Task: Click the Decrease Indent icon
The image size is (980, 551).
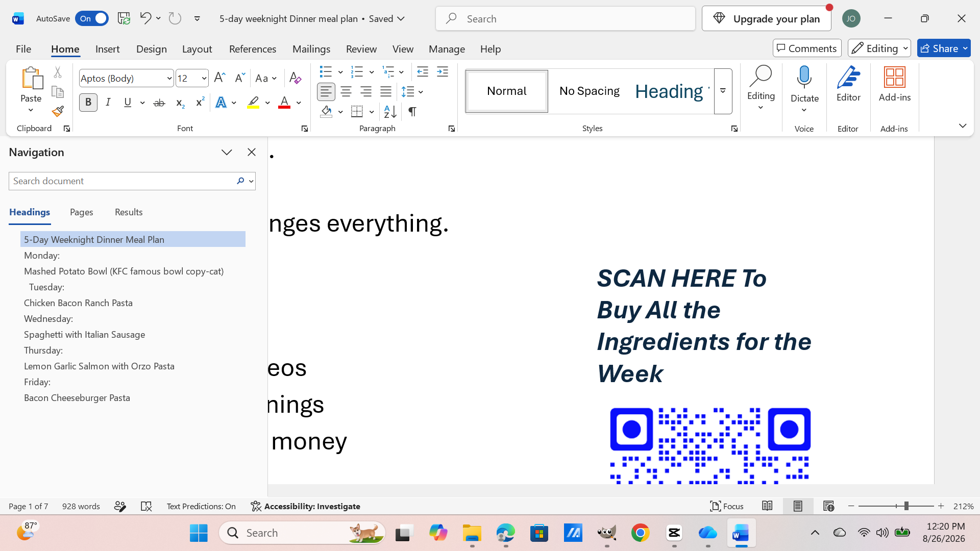Action: (422, 72)
